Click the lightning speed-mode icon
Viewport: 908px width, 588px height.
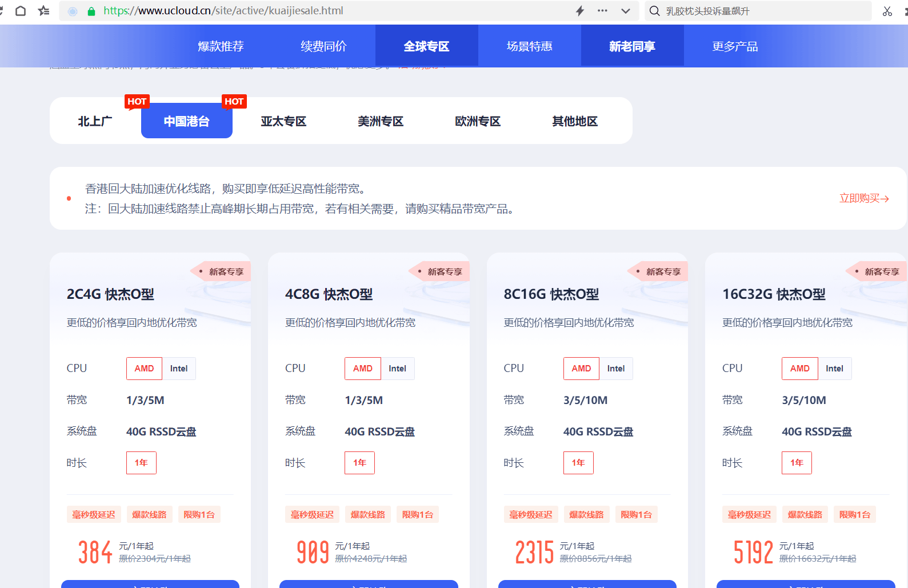click(x=580, y=11)
